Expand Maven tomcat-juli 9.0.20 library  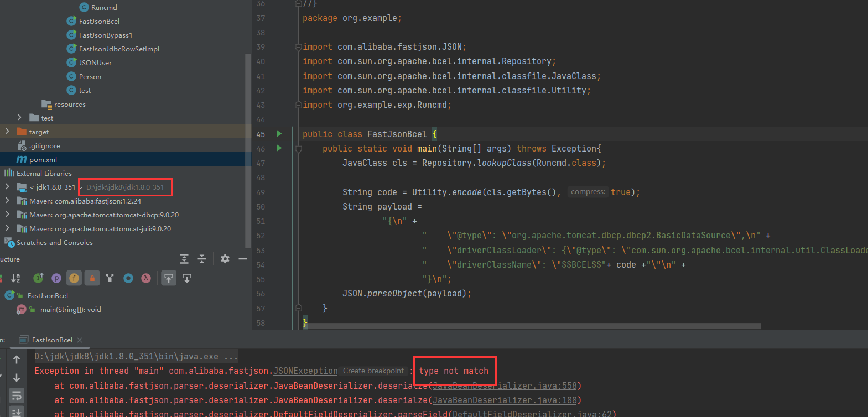click(7, 228)
